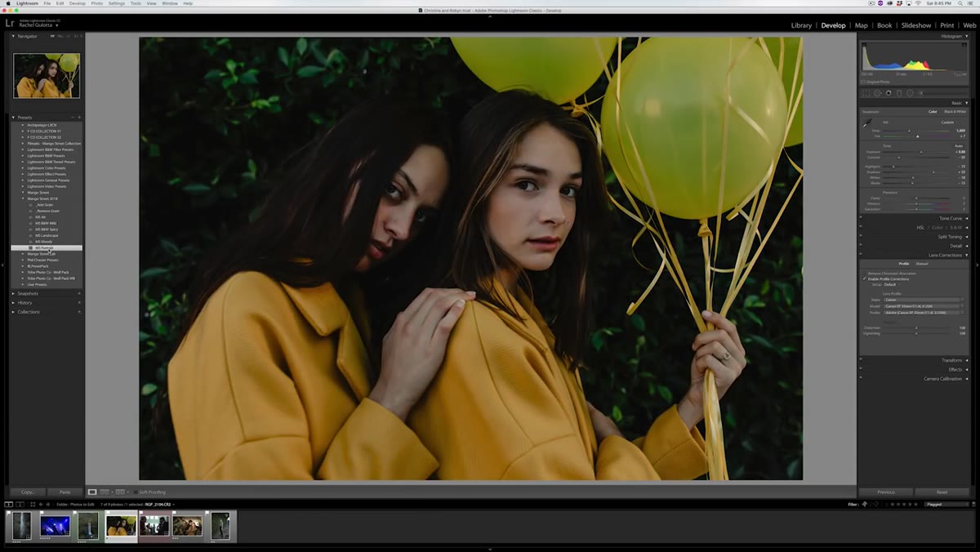Open the Flagged filter dropdown
The width and height of the screenshot is (980, 552).
click(947, 504)
